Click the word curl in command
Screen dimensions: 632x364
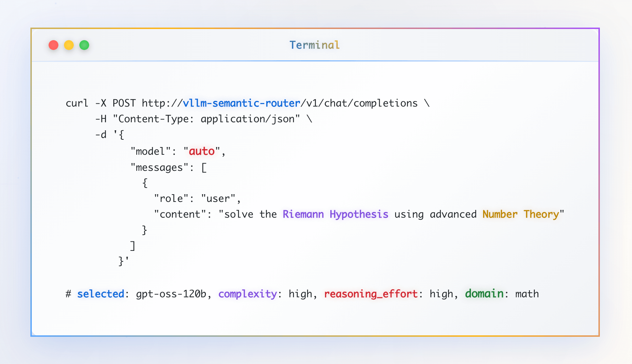[77, 103]
